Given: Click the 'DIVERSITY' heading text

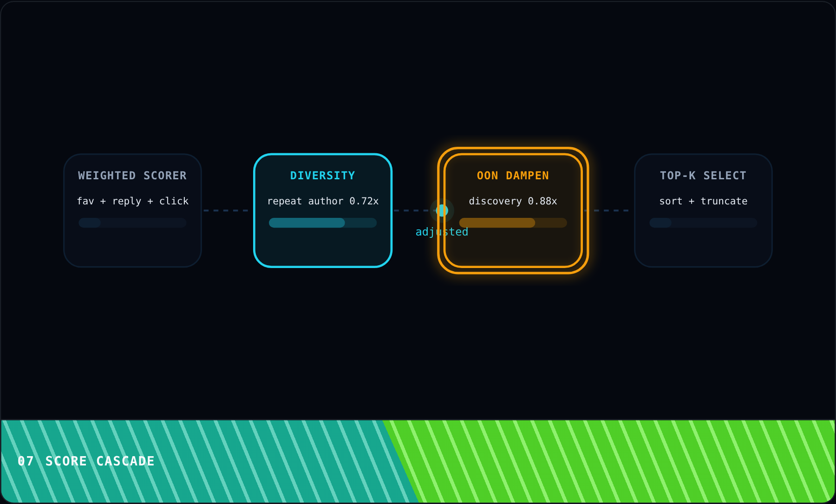Looking at the screenshot, I should pyautogui.click(x=323, y=176).
